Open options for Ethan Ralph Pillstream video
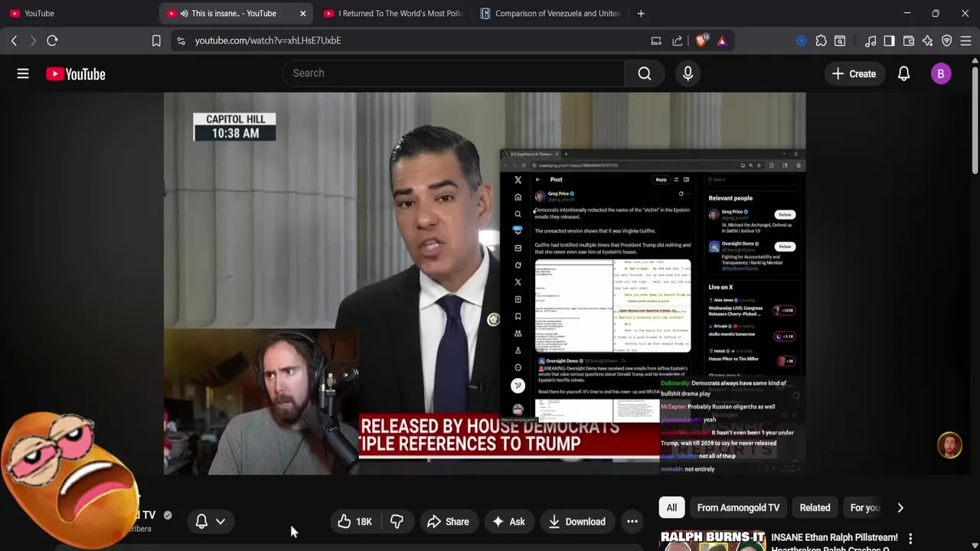 tap(910, 539)
